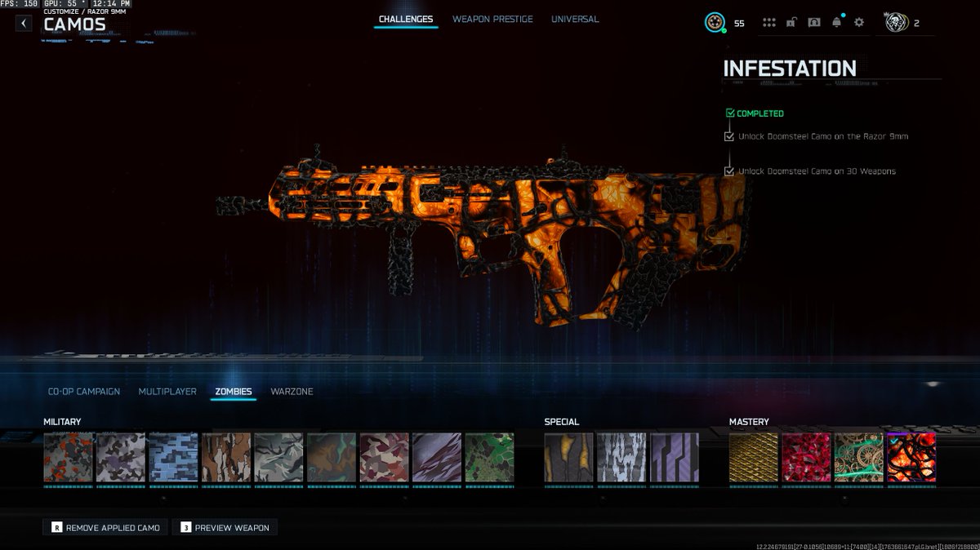Click Remove Applied Camo button
The width and height of the screenshot is (980, 550).
(105, 528)
